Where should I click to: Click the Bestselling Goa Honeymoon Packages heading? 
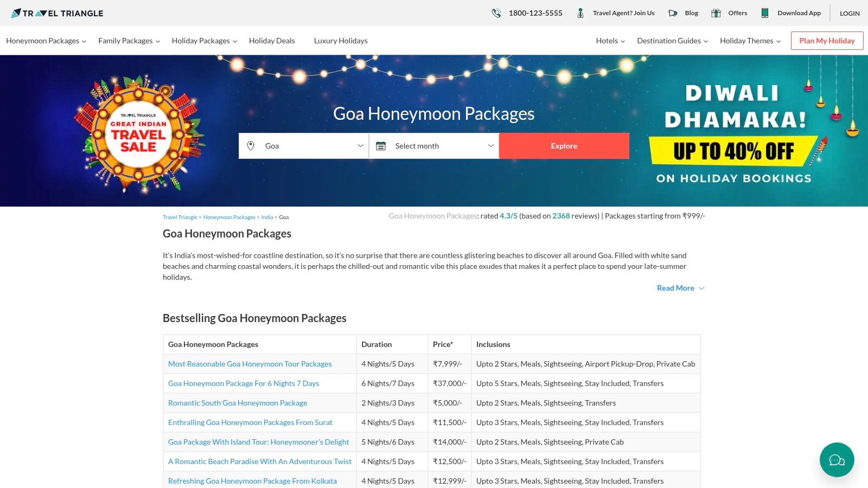click(254, 318)
